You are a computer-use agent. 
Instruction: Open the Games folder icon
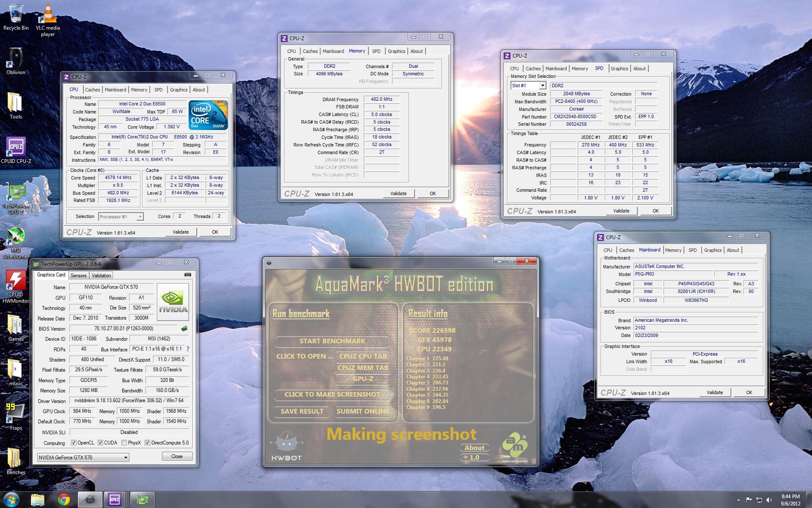pos(16,328)
